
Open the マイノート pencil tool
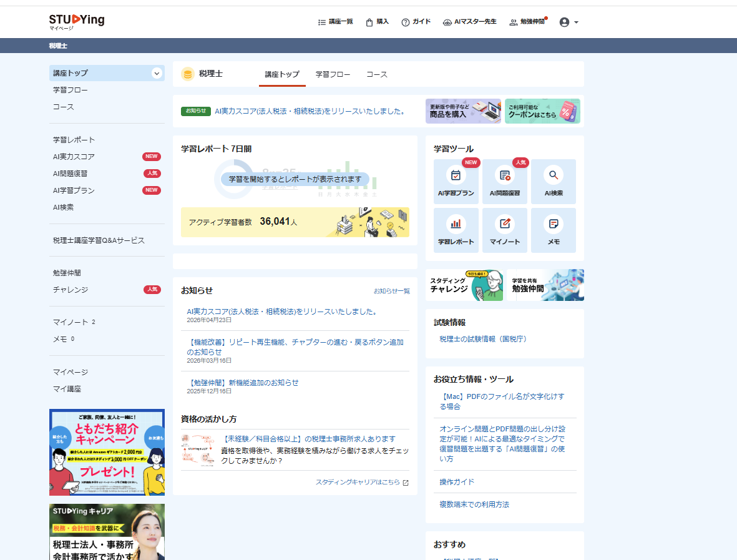coord(505,230)
